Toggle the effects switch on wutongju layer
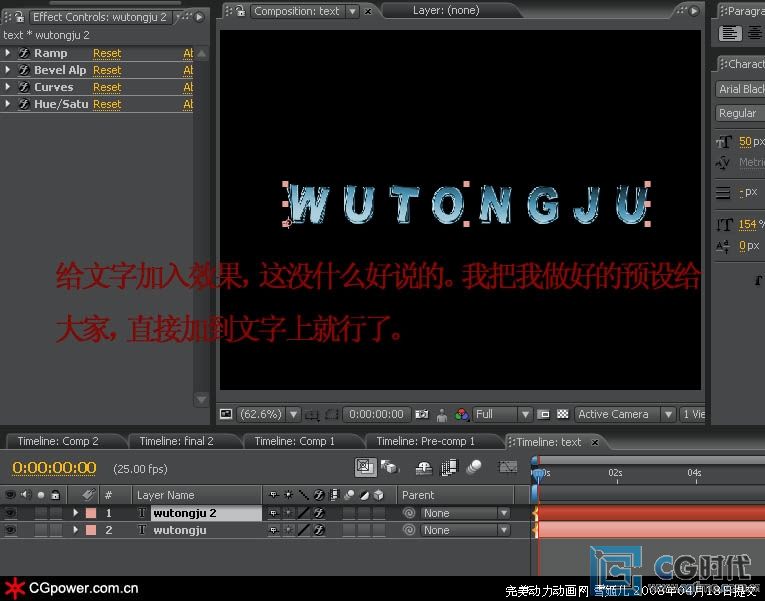This screenshot has height=601, width=765. [319, 530]
